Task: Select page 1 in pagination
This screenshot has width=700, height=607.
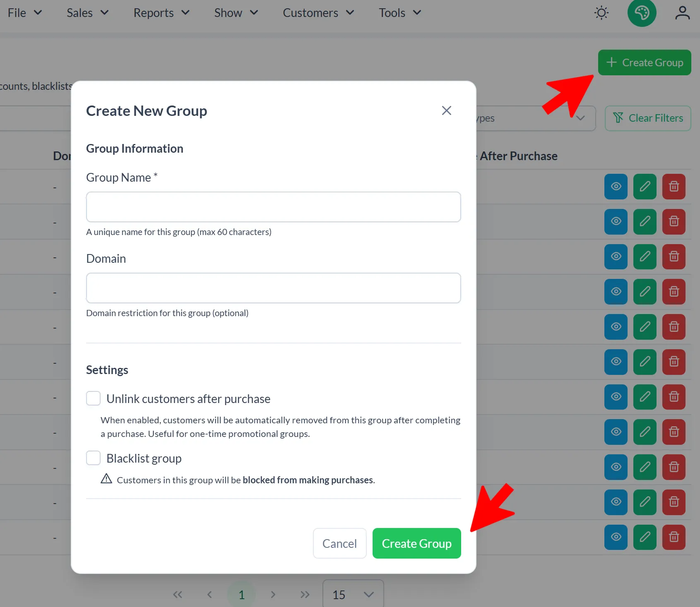Action: (x=241, y=595)
